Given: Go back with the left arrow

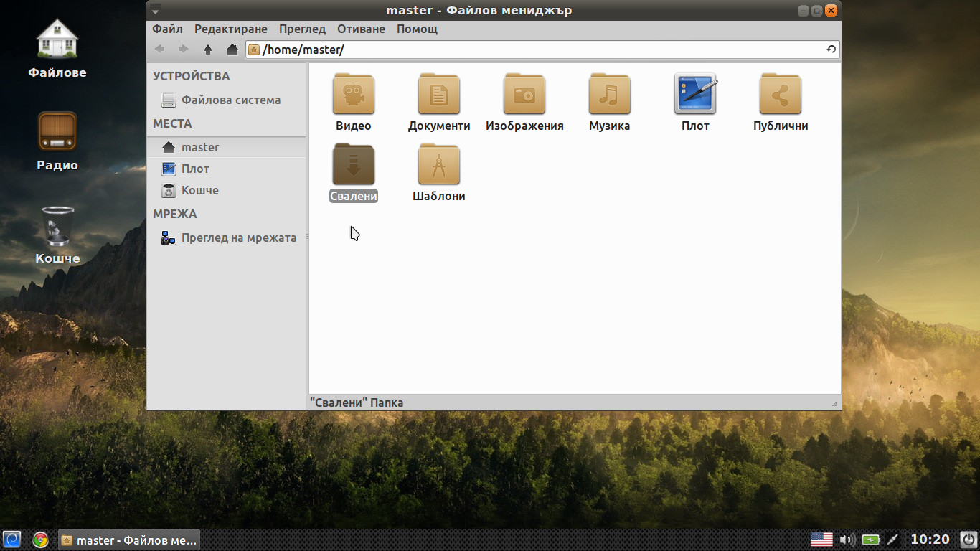Looking at the screenshot, I should [160, 50].
